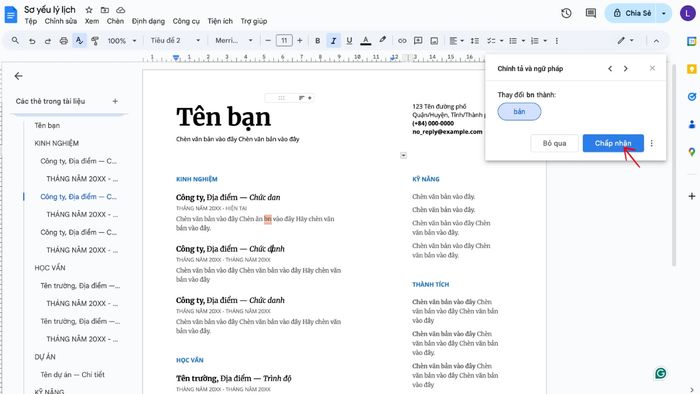Click the Chấp nhận button
700x394 pixels.
tap(613, 143)
